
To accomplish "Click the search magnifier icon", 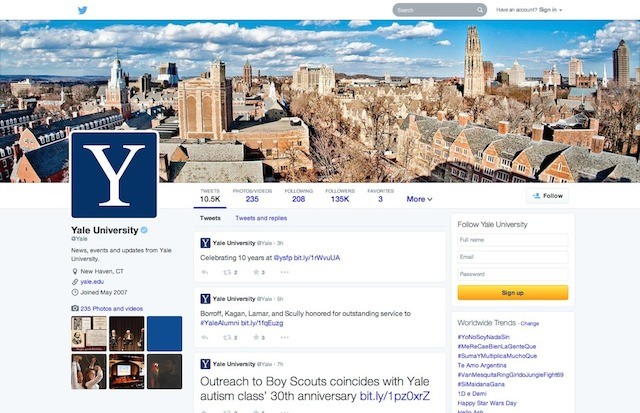I will pyautogui.click(x=480, y=10).
